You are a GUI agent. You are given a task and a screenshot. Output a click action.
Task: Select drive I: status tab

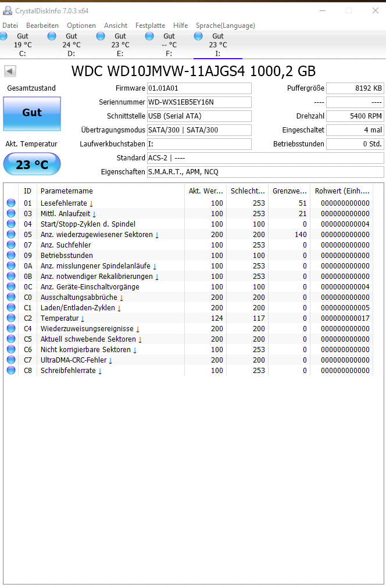tap(217, 45)
